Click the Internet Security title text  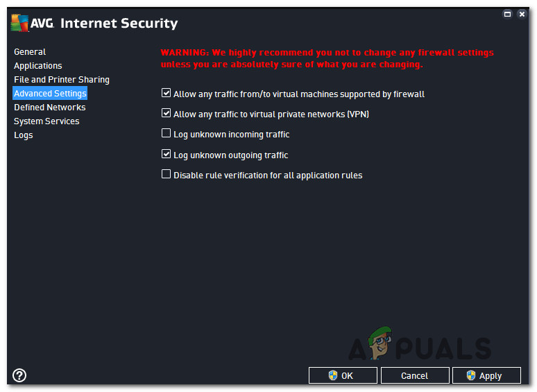pyautogui.click(x=119, y=23)
